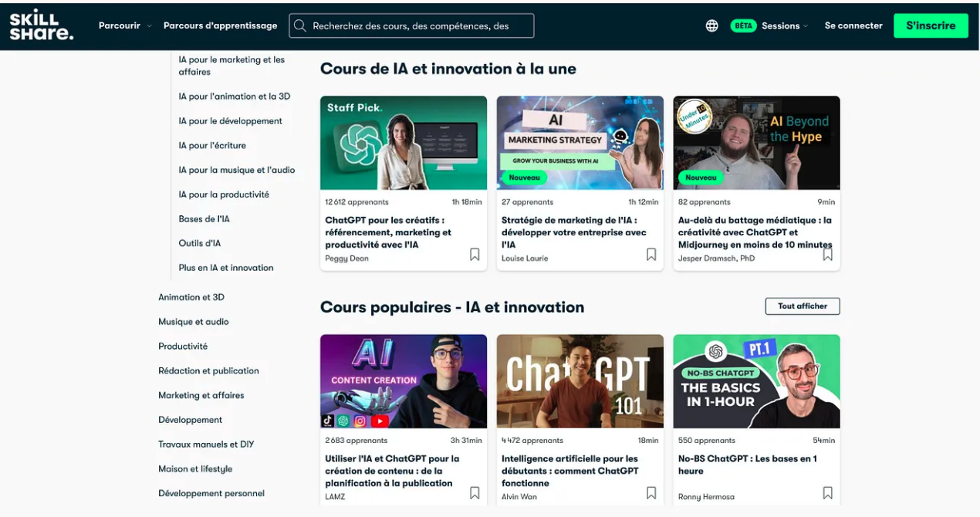980x517 pixels.
Task: Save Ronny Hermosa's No-BS ChatGPT course
Action: (827, 492)
